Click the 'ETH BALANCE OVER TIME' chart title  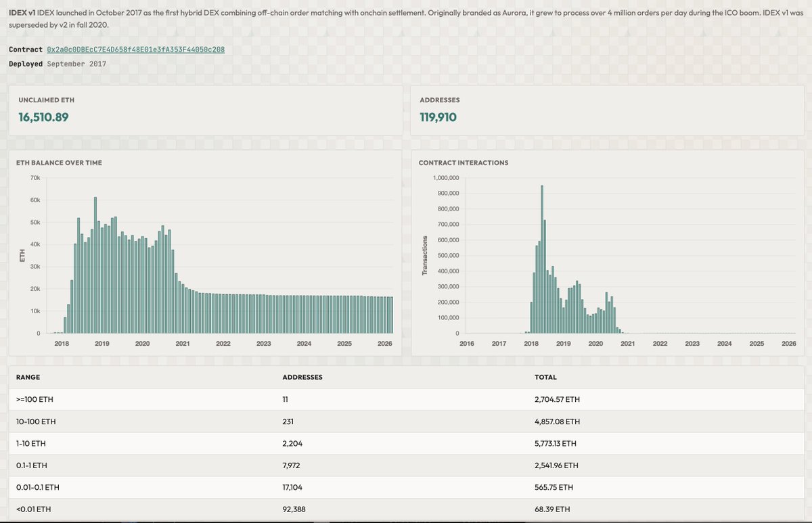60,162
